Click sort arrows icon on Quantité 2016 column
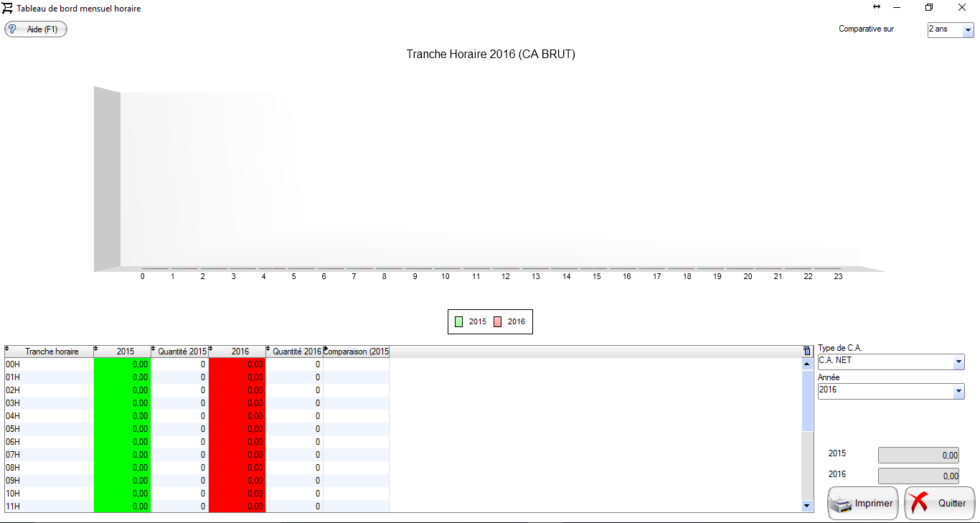 point(268,349)
